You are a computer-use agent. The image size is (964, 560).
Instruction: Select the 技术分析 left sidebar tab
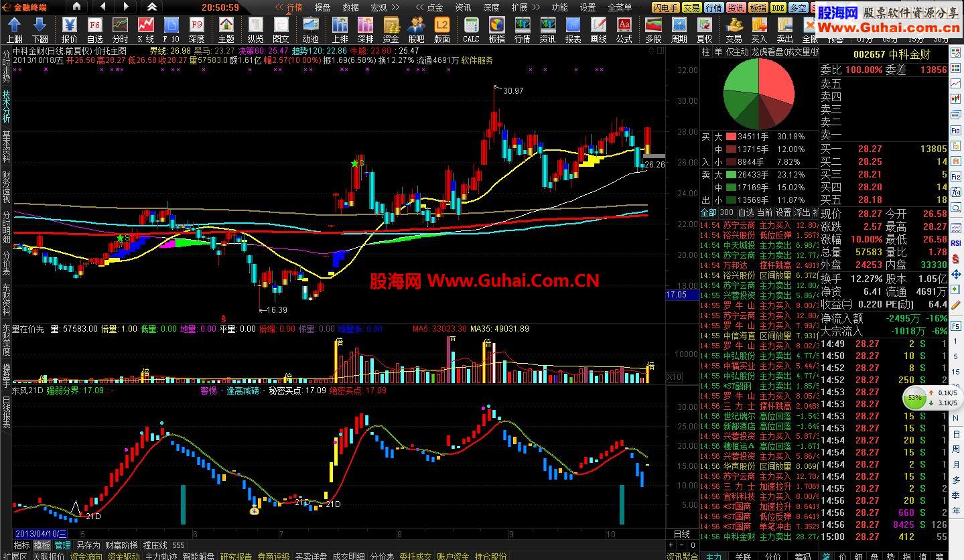(6, 106)
